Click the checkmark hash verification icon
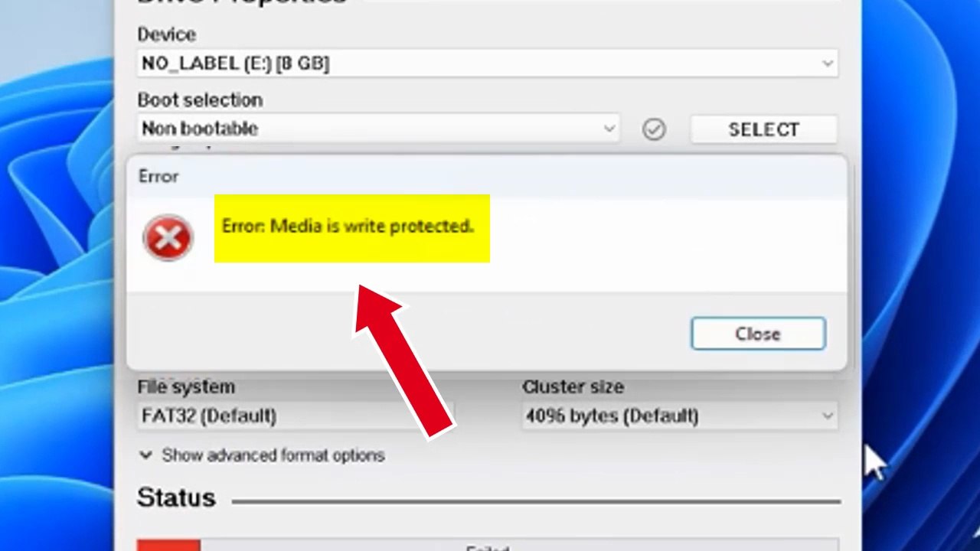 point(654,129)
